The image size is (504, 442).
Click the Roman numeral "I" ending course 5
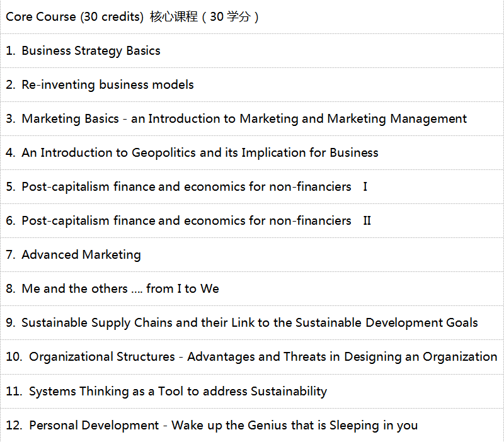[x=365, y=187]
